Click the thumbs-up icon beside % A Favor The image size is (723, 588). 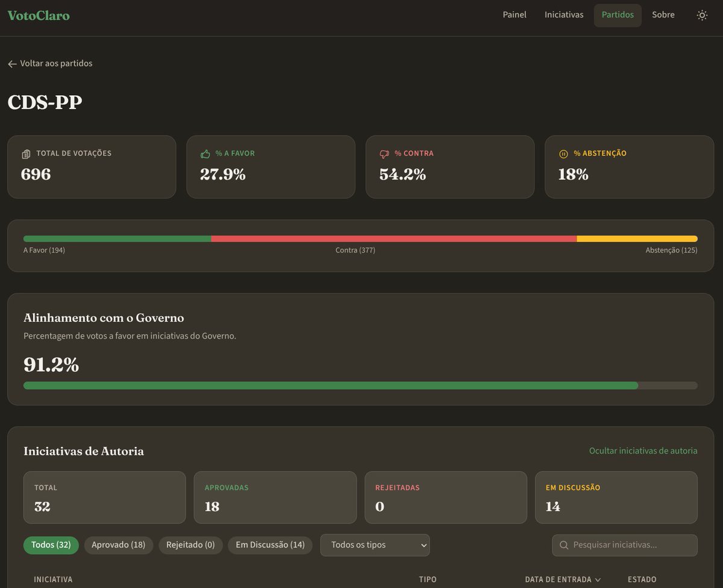coord(205,154)
